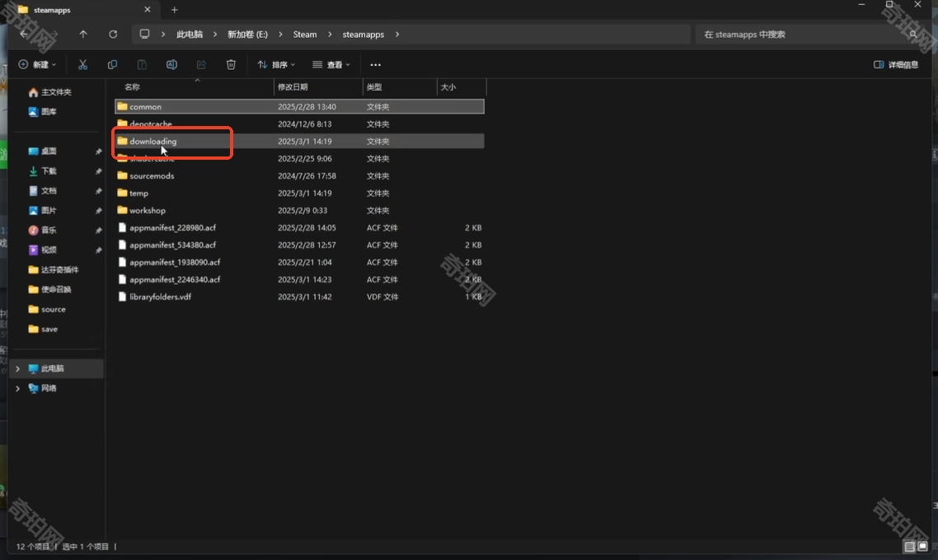Expand the 此电脑 tree node in sidebar

point(18,369)
